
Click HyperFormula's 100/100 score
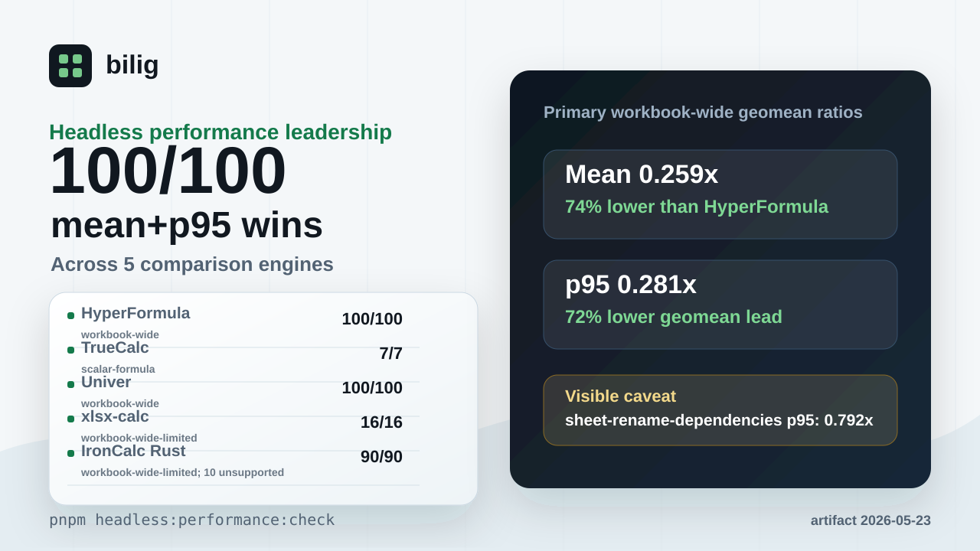click(x=372, y=319)
